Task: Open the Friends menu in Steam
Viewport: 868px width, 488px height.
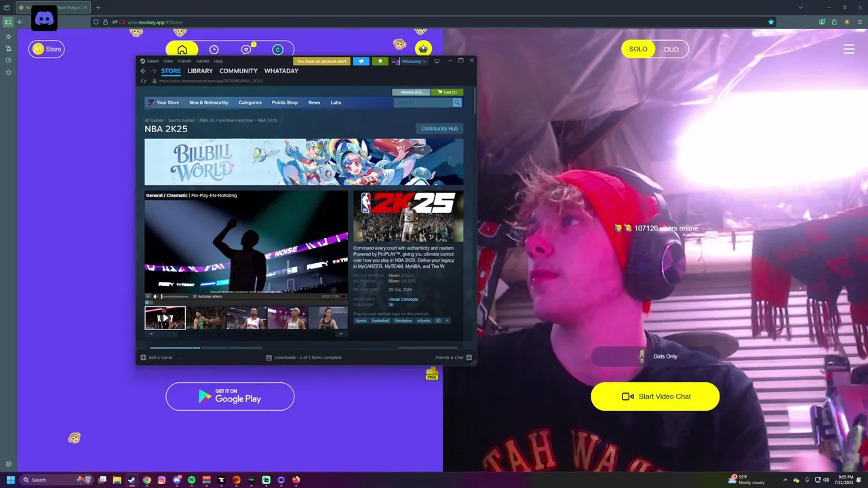Action: [x=184, y=61]
